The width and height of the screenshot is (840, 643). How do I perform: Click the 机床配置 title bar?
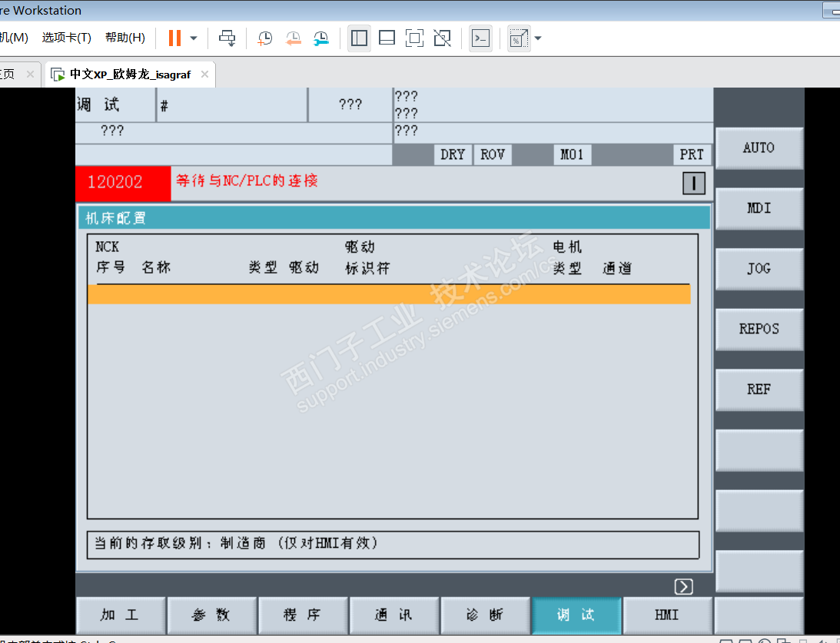(x=394, y=218)
